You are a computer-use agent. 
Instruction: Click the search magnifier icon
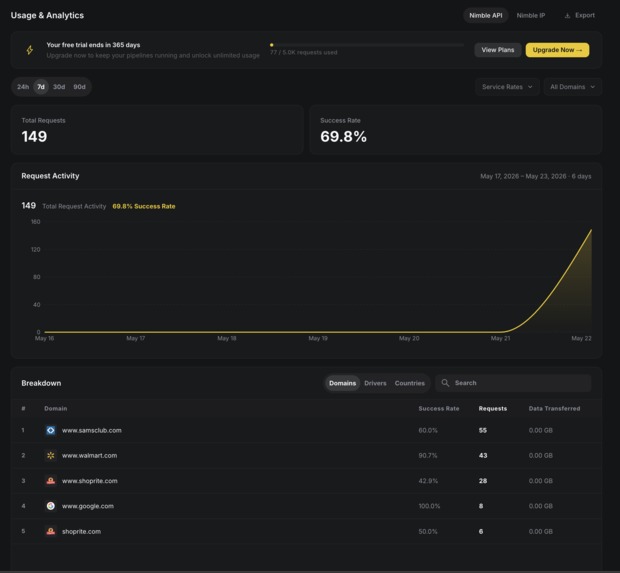pyautogui.click(x=445, y=383)
